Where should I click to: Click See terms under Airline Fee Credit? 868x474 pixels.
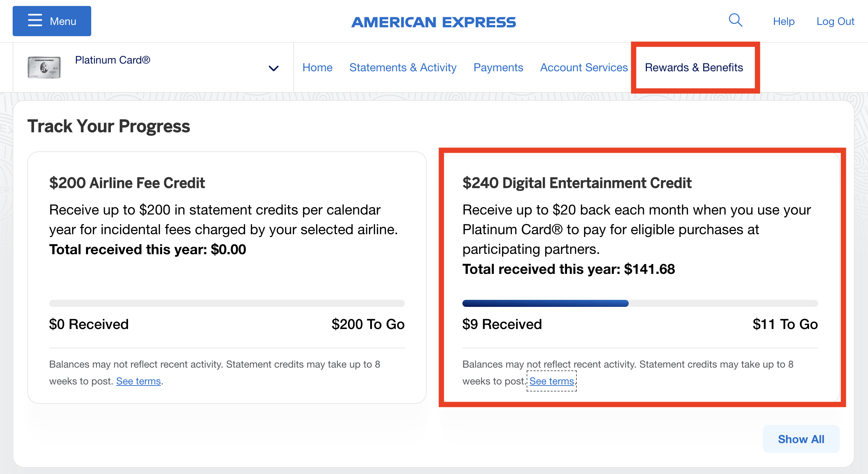(139, 381)
